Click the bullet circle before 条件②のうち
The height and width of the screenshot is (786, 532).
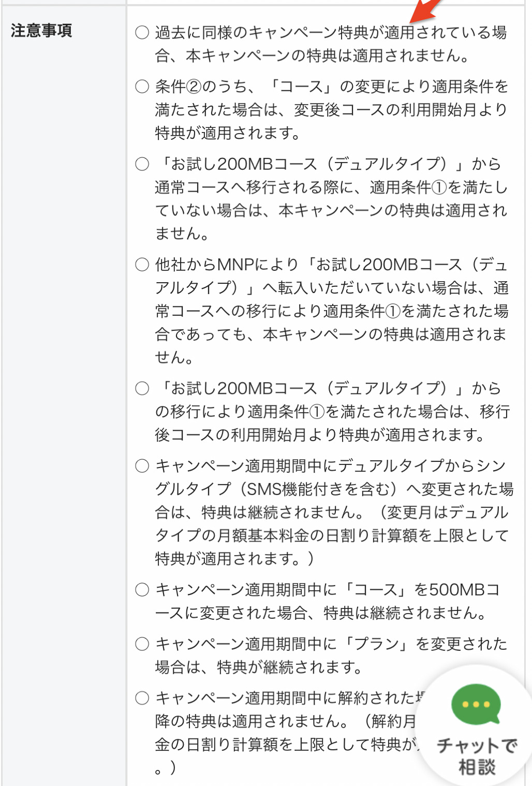pyautogui.click(x=142, y=86)
